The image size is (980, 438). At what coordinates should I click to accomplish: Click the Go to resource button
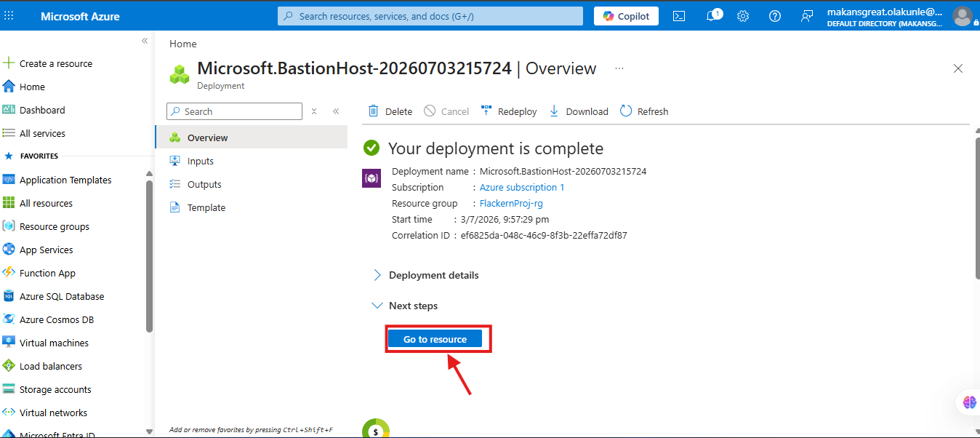pyautogui.click(x=435, y=339)
